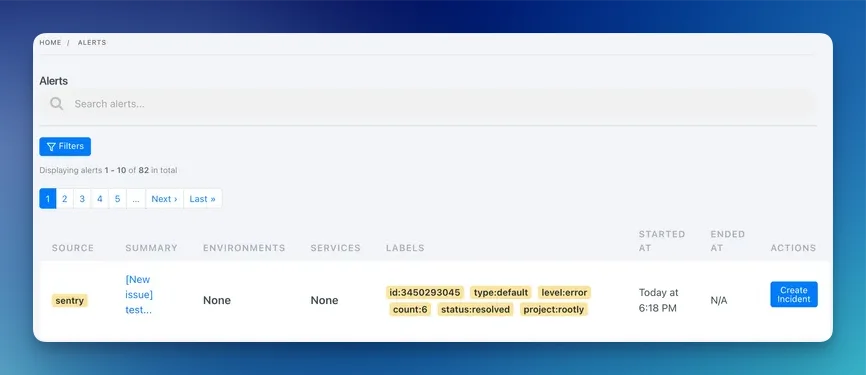Screen dimensions: 866x375
Task: Click the Create Incident button
Action: [x=794, y=294]
